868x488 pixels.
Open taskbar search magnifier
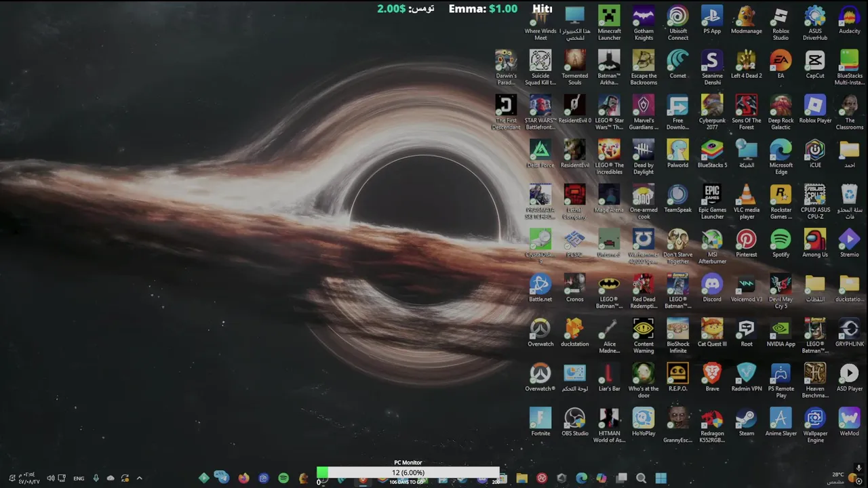point(641,478)
